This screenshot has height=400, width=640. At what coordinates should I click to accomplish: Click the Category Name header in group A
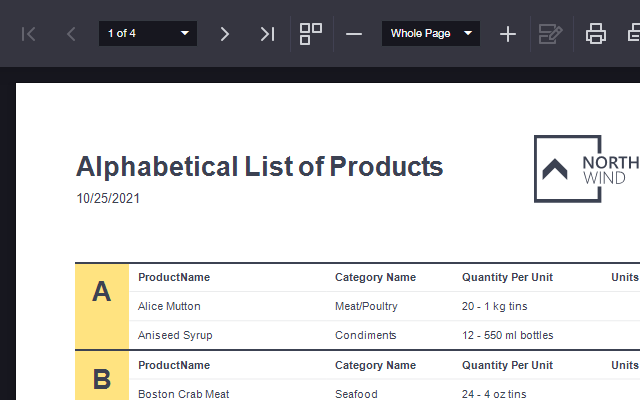[x=375, y=277]
